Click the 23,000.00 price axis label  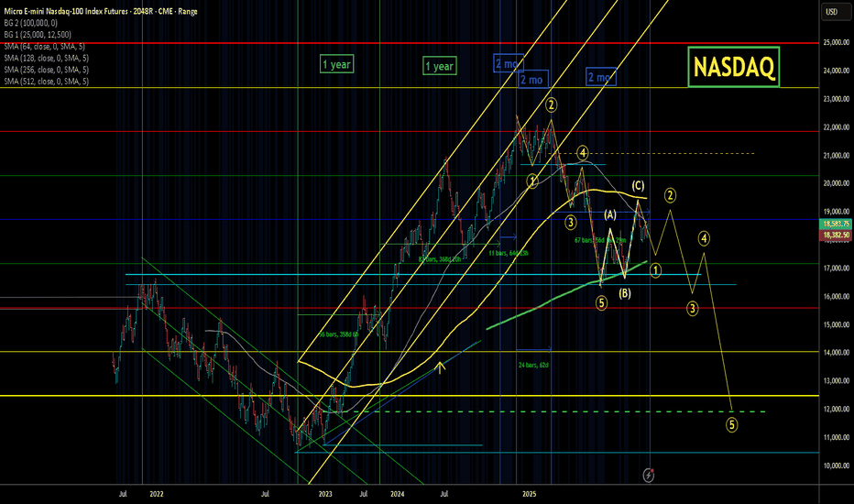837,99
